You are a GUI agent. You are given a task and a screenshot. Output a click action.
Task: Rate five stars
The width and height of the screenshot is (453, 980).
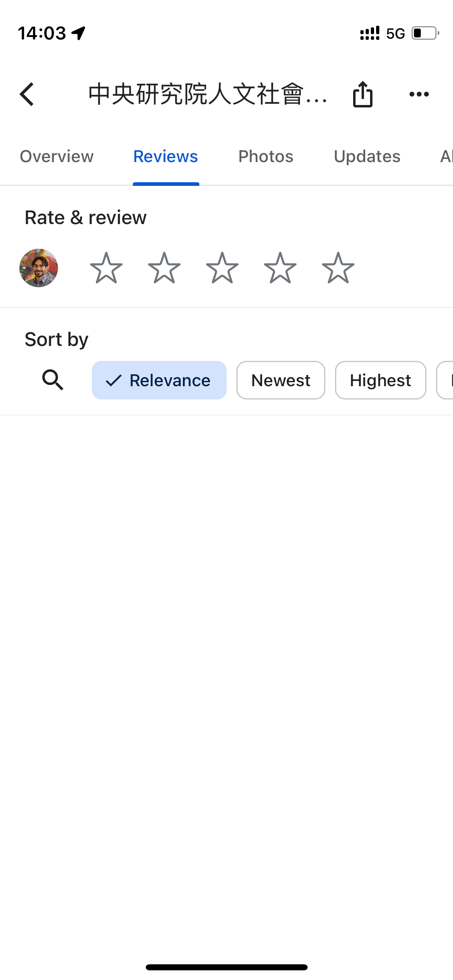(x=338, y=268)
